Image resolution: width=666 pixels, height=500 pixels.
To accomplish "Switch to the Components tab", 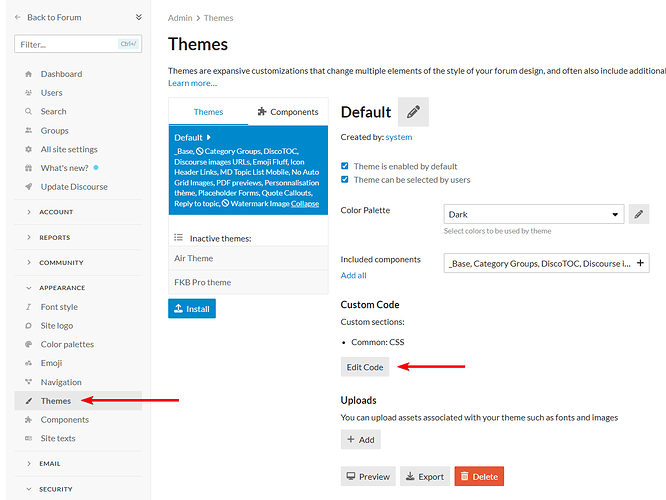I will (x=288, y=112).
